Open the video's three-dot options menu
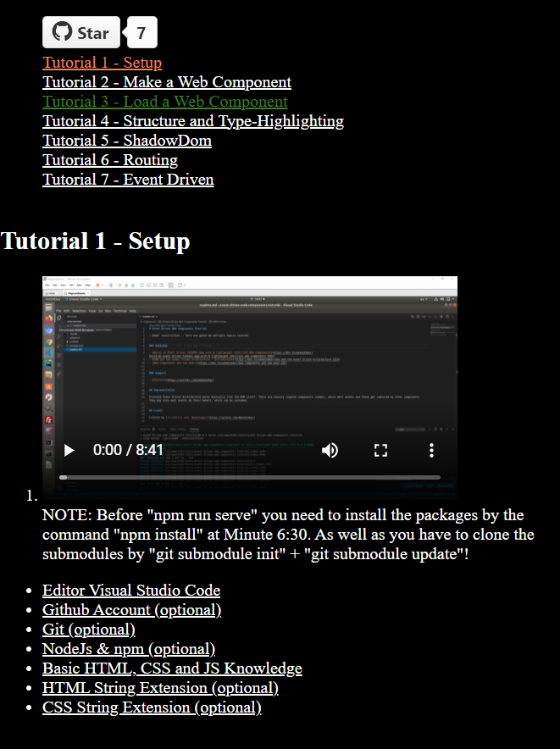Image resolution: width=560 pixels, height=749 pixels. click(x=431, y=450)
